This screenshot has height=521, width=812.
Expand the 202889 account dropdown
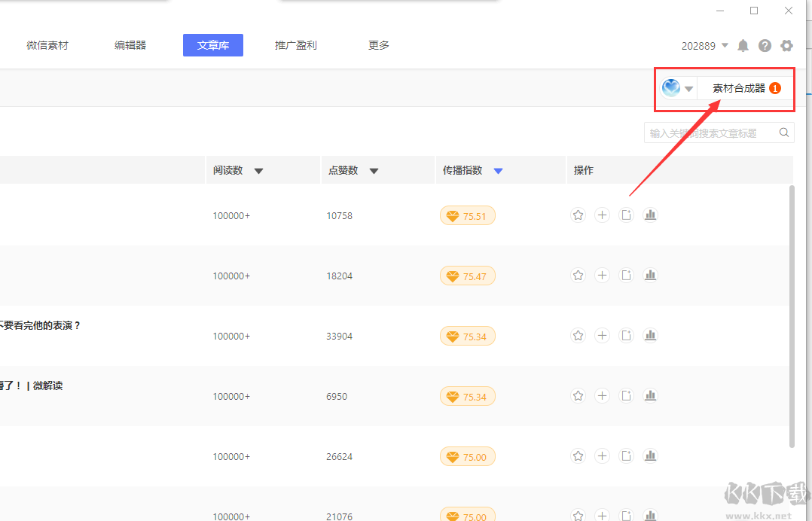tap(725, 46)
